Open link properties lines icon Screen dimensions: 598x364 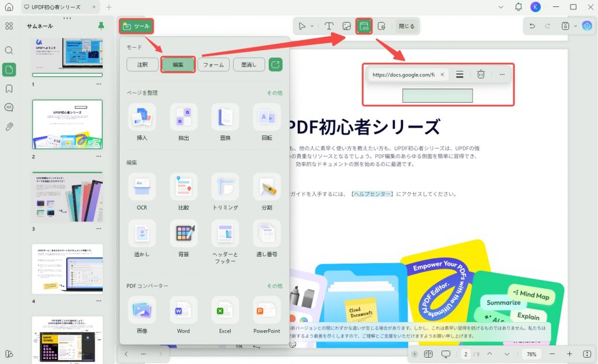point(460,75)
